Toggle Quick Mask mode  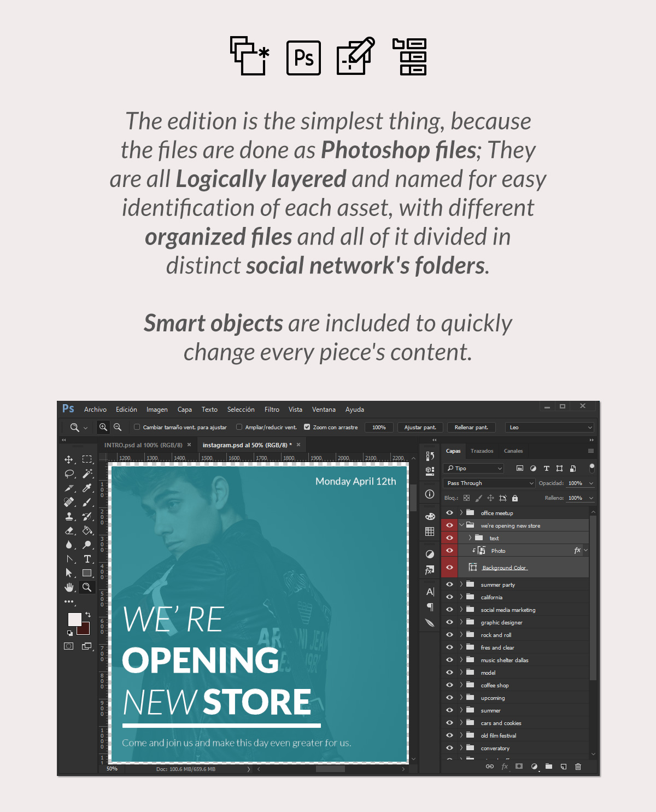(x=69, y=646)
